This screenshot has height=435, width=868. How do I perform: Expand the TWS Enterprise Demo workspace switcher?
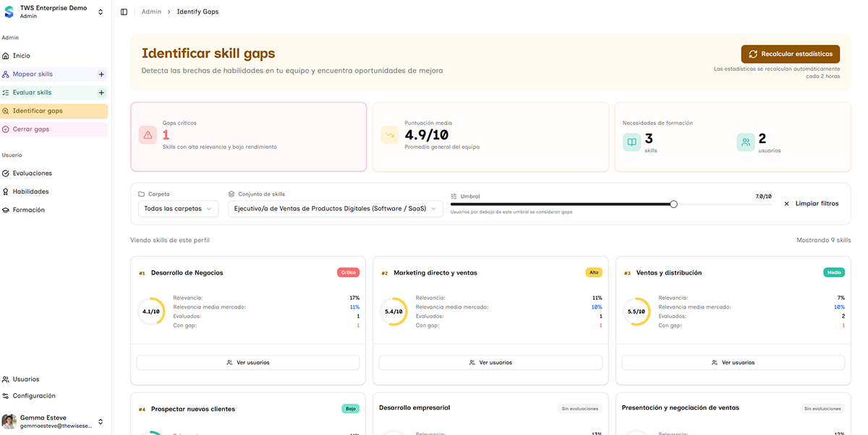(x=101, y=12)
